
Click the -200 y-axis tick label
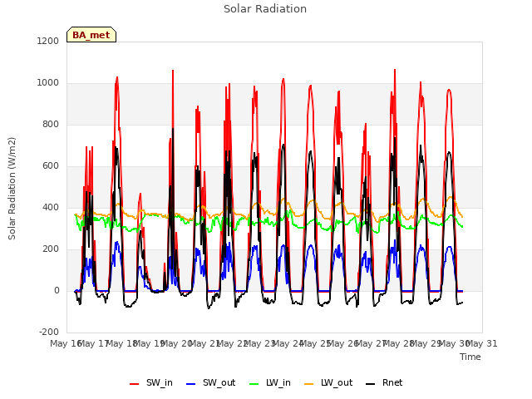49,332
